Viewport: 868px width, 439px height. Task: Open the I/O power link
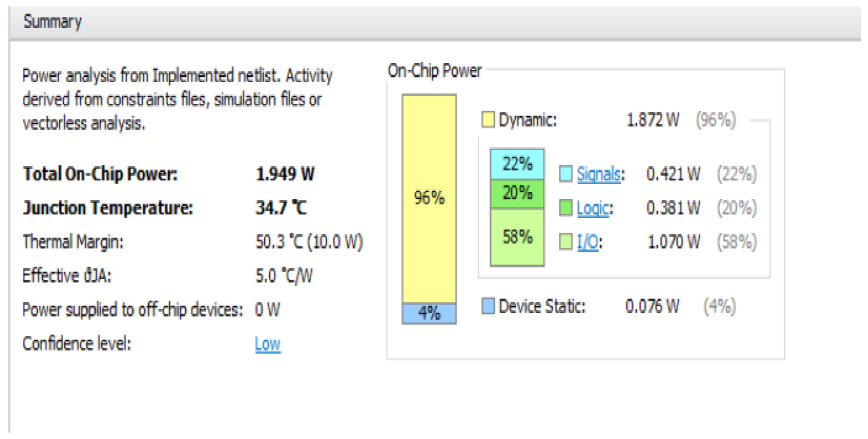point(588,242)
